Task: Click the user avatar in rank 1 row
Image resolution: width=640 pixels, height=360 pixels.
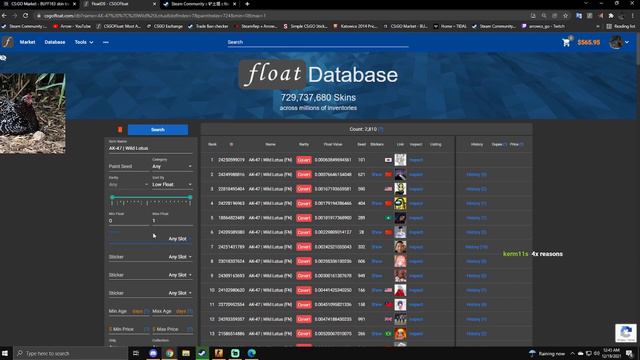Action: click(x=400, y=160)
